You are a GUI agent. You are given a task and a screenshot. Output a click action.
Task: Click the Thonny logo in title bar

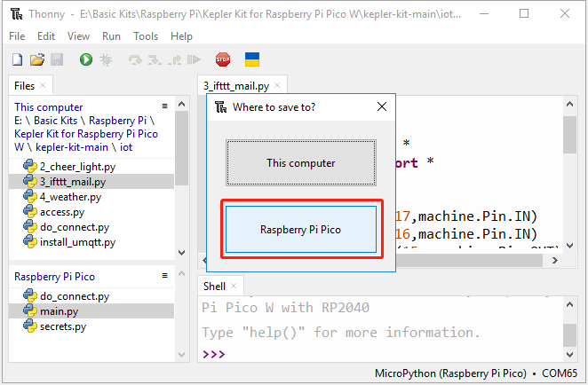point(17,14)
